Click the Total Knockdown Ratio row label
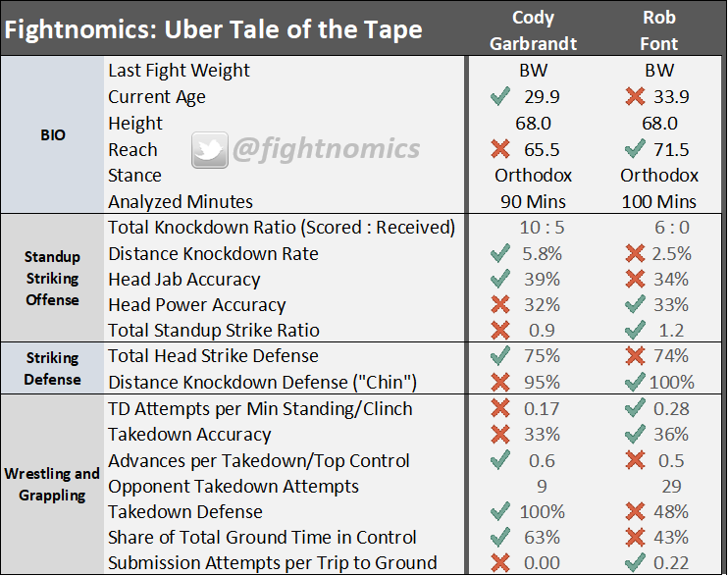The image size is (728, 576). [282, 228]
